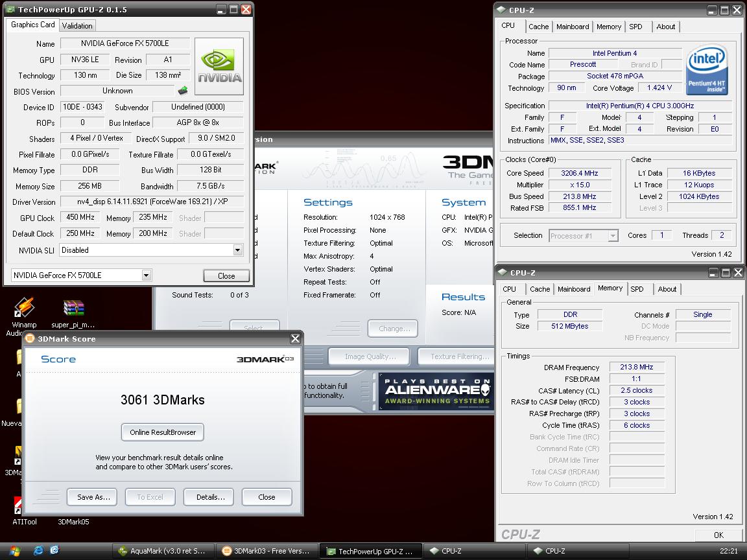Click Online ResultBrowser in the score dialog

tap(163, 432)
